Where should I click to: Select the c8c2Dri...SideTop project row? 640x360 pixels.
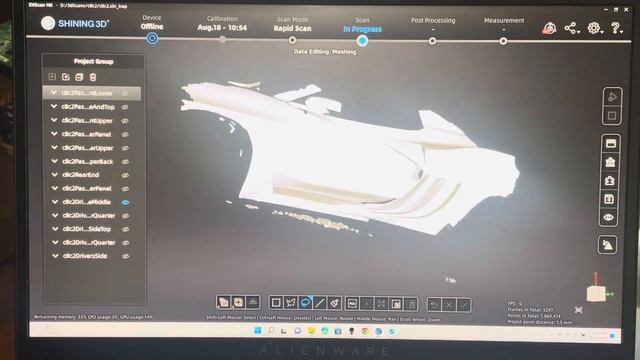[92, 229]
